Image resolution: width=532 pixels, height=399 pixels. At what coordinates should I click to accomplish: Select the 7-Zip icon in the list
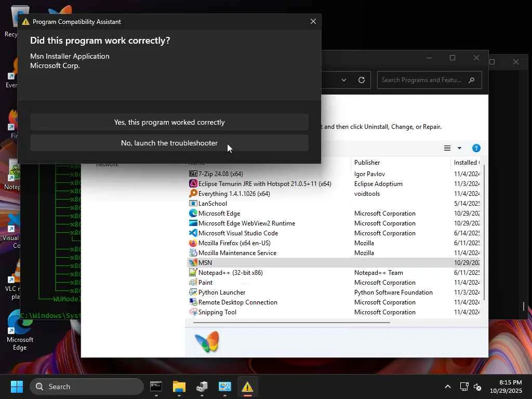pos(193,174)
